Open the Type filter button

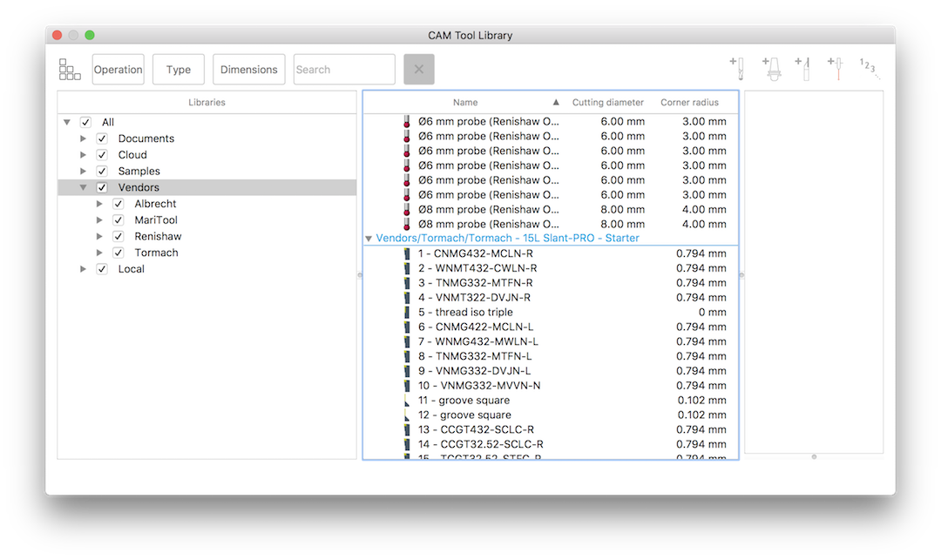179,69
